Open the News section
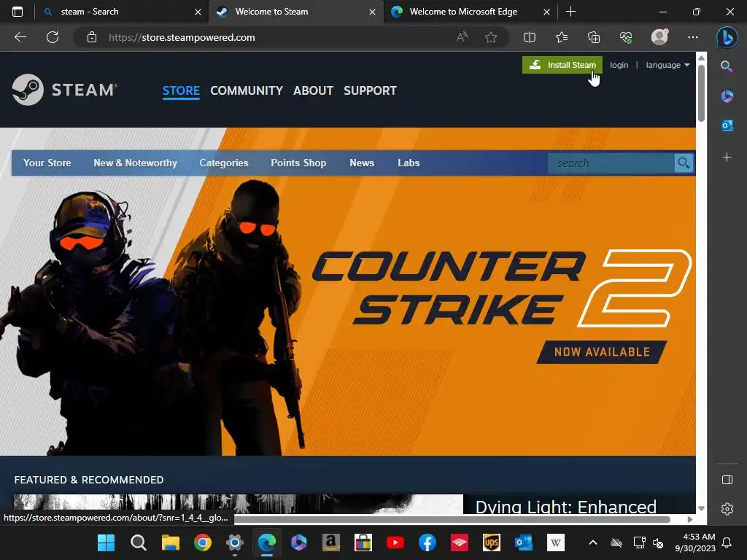Screen dimensions: 747x560 click(362, 163)
